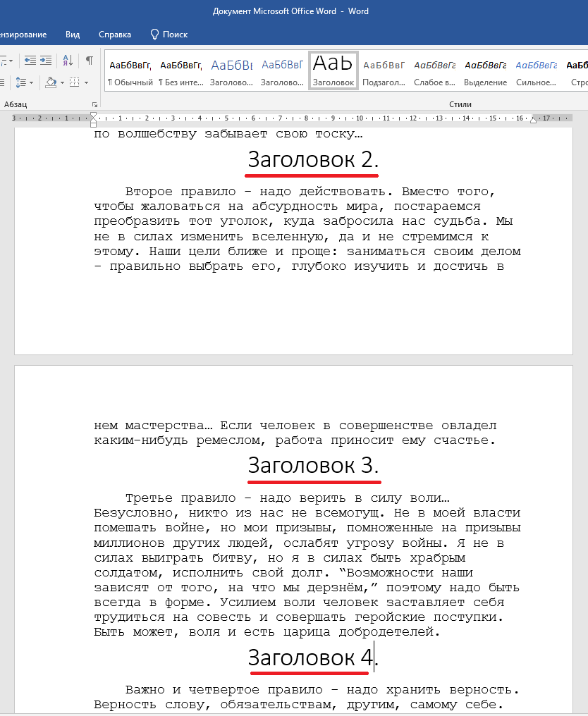Apply paragraph shading with the paint bucket
The image size is (588, 716).
click(x=51, y=82)
